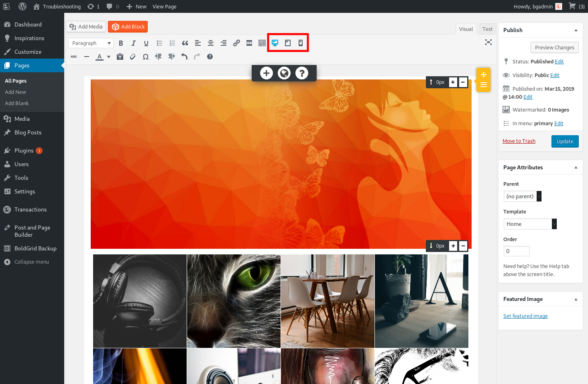The width and height of the screenshot is (588, 384).
Task: Apply blockquote formatting
Action: [x=185, y=43]
